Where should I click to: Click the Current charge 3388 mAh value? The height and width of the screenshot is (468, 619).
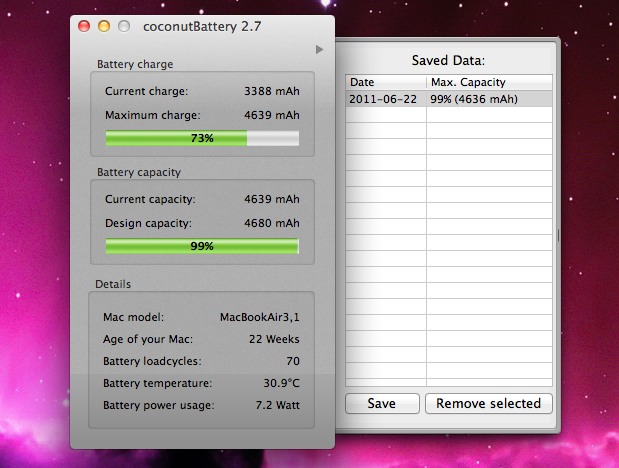point(272,91)
